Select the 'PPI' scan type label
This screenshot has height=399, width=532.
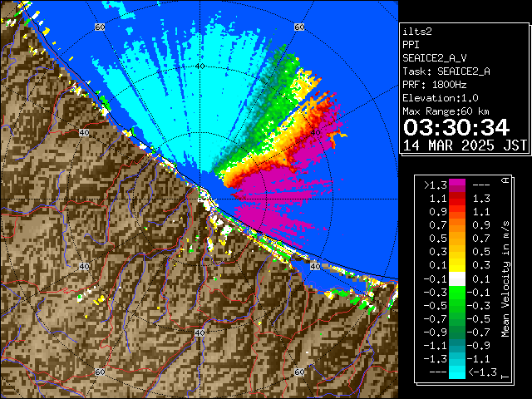(x=411, y=45)
